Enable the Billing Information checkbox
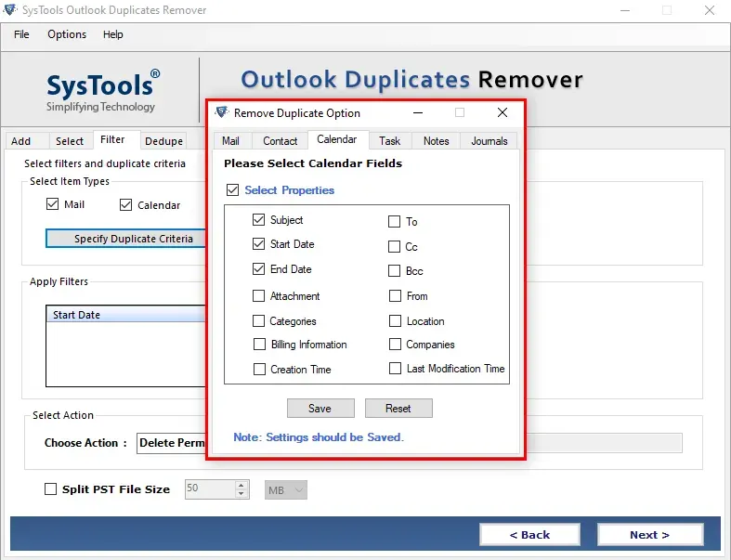The width and height of the screenshot is (731, 560). pyautogui.click(x=259, y=345)
